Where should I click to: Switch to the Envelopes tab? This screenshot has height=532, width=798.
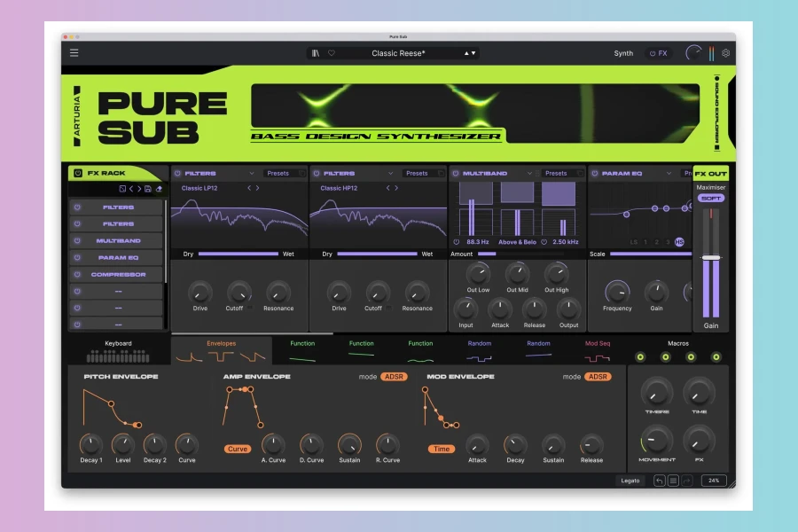click(x=221, y=350)
